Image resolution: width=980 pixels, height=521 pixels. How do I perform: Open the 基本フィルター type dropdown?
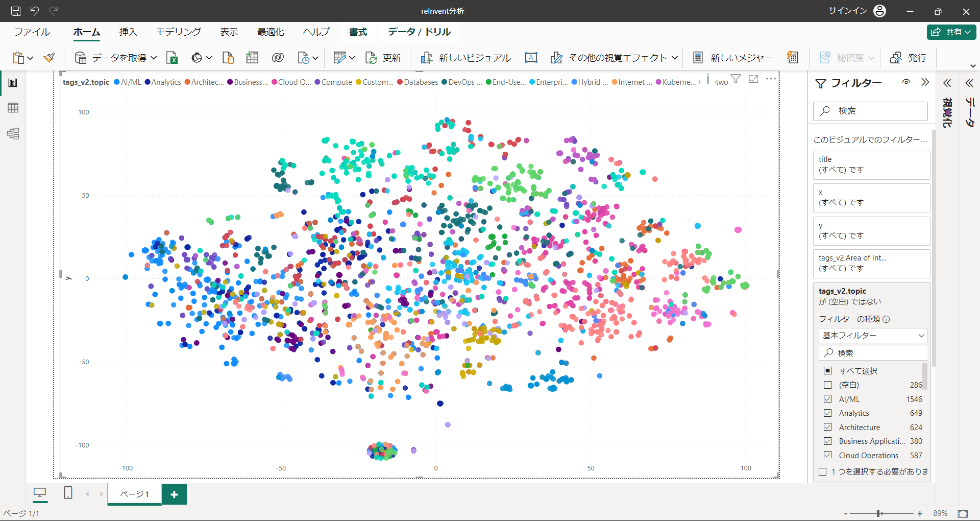pos(873,336)
